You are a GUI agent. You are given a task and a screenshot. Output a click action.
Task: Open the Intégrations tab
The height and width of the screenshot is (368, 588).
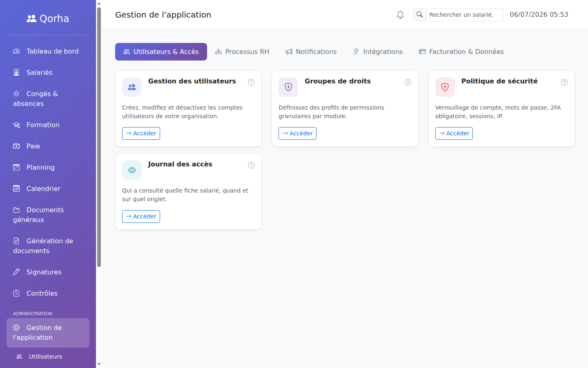pos(378,52)
